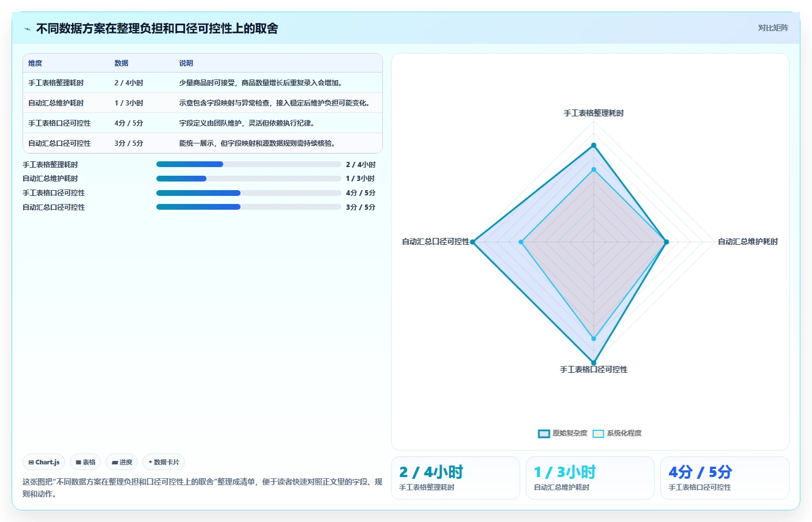This screenshot has height=522, width=812.
Task: Click the table cell 3分 / 5分
Action: 129,143
